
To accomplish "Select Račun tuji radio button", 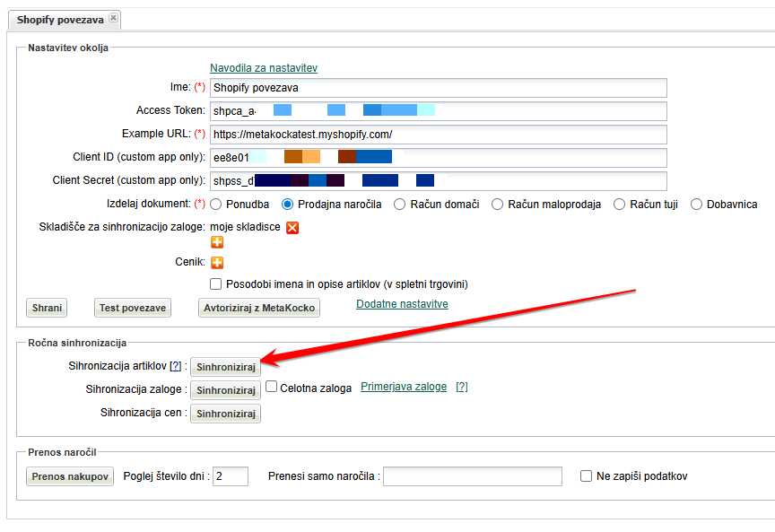I will pos(619,205).
